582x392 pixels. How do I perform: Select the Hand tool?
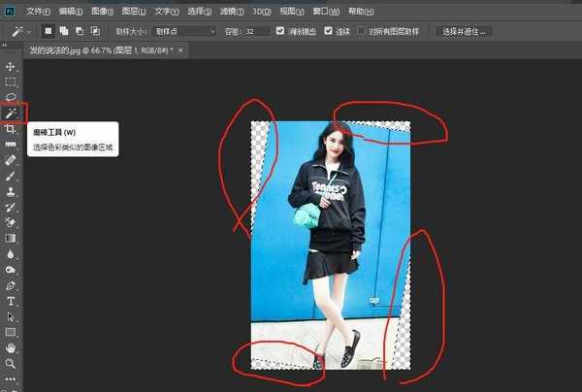(x=12, y=347)
